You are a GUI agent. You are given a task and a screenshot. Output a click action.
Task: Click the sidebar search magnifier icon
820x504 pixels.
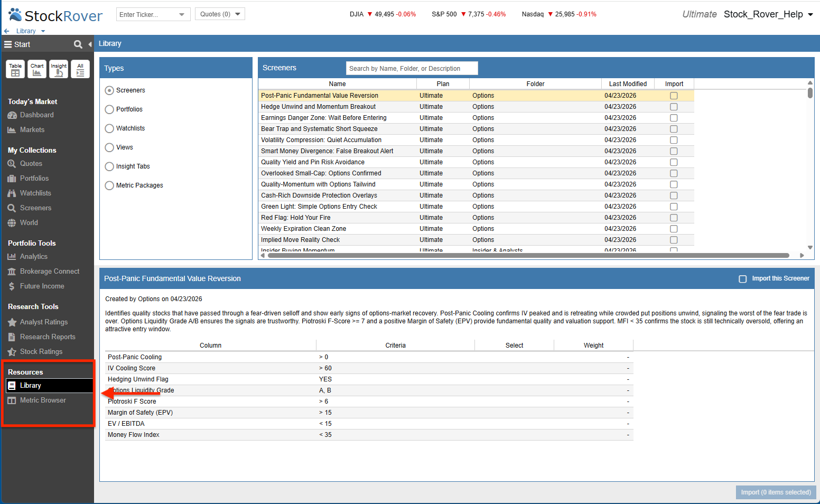pos(78,44)
